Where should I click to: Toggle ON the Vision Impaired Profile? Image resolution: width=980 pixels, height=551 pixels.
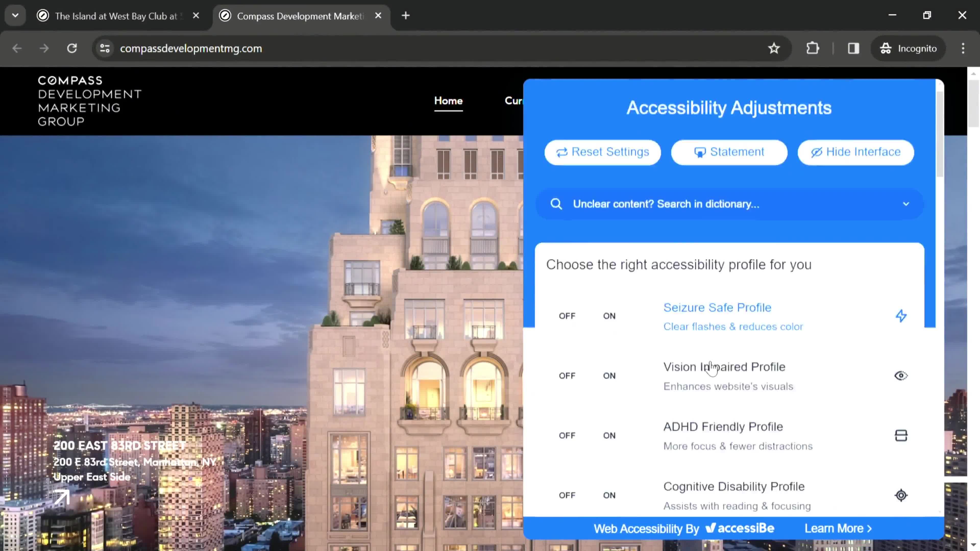pos(609,375)
